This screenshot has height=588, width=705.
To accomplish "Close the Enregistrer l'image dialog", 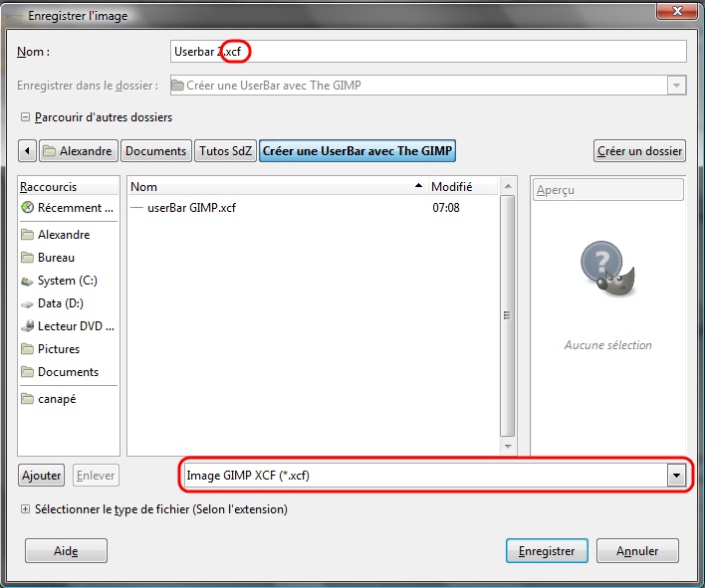I will pyautogui.click(x=677, y=11).
